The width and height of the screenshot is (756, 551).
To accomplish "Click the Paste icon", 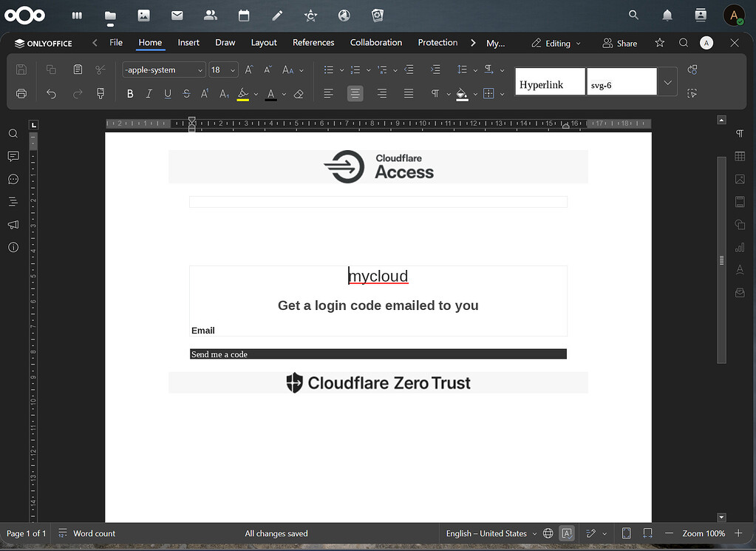I will (77, 70).
